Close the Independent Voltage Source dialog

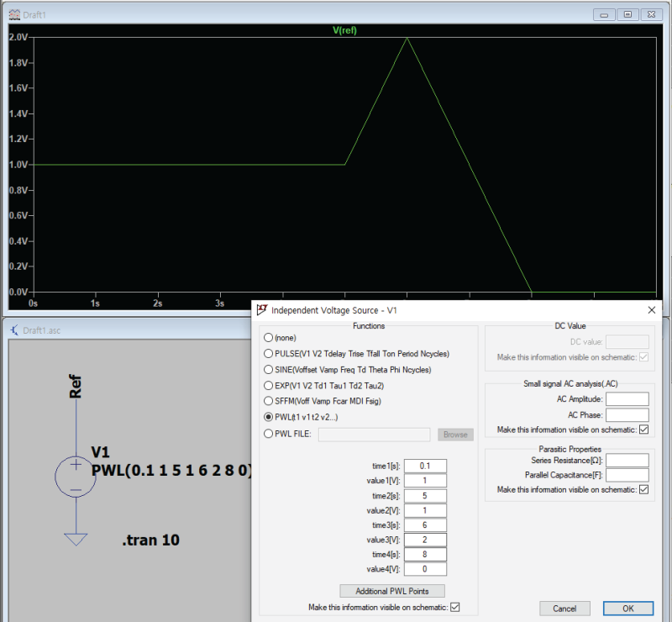(x=651, y=310)
